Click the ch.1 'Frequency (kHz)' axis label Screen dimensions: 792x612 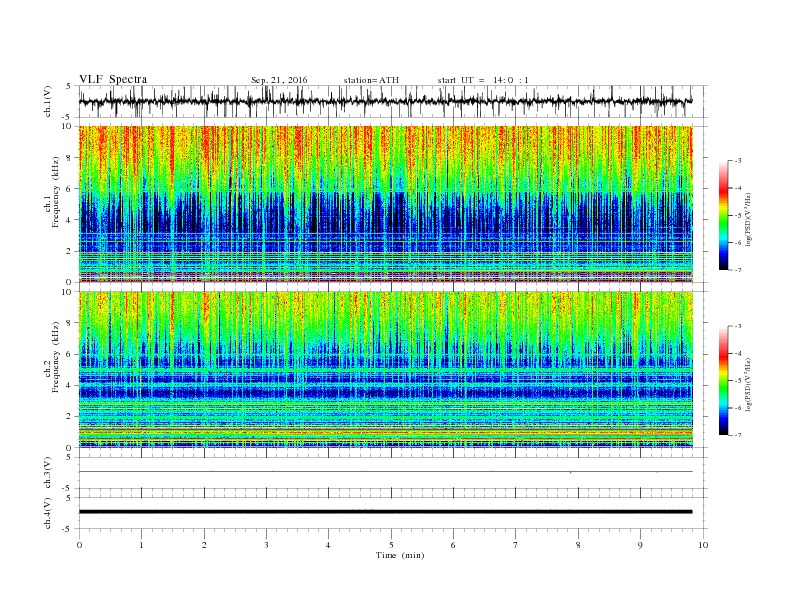point(56,192)
